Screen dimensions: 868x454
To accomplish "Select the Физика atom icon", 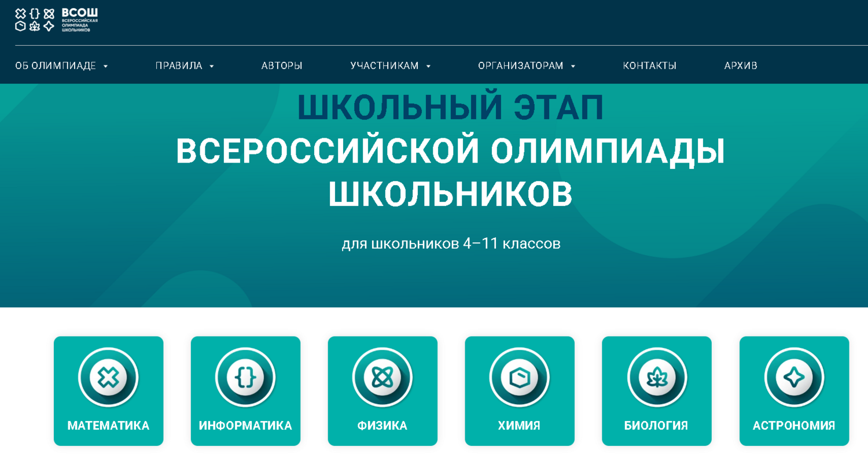I will 382,378.
